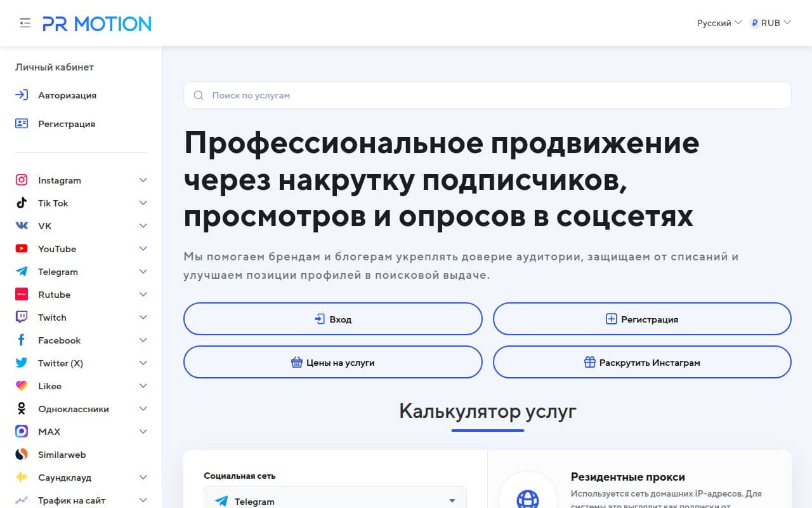812x508 pixels.
Task: Click the Facebook logo icon
Action: click(x=22, y=340)
